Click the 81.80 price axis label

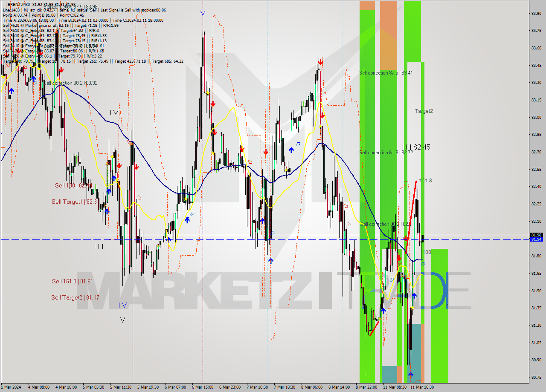point(536,256)
